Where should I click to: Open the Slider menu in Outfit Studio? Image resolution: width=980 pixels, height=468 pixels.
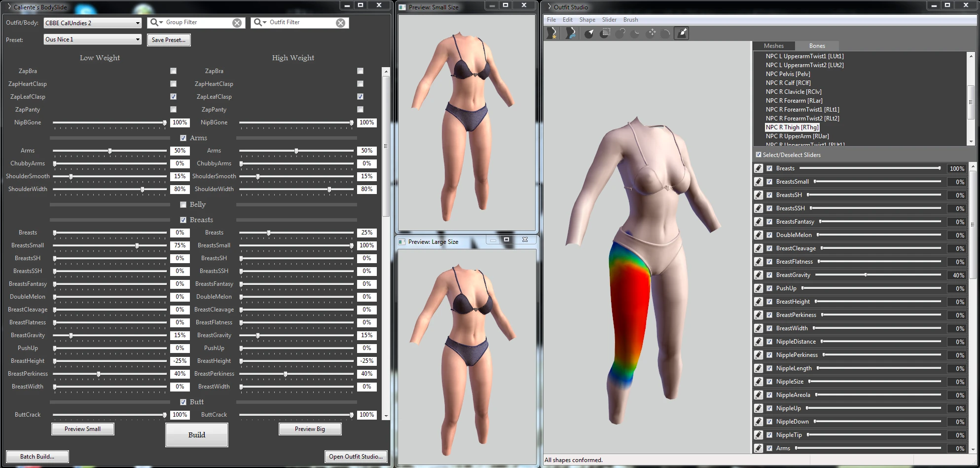coord(609,19)
